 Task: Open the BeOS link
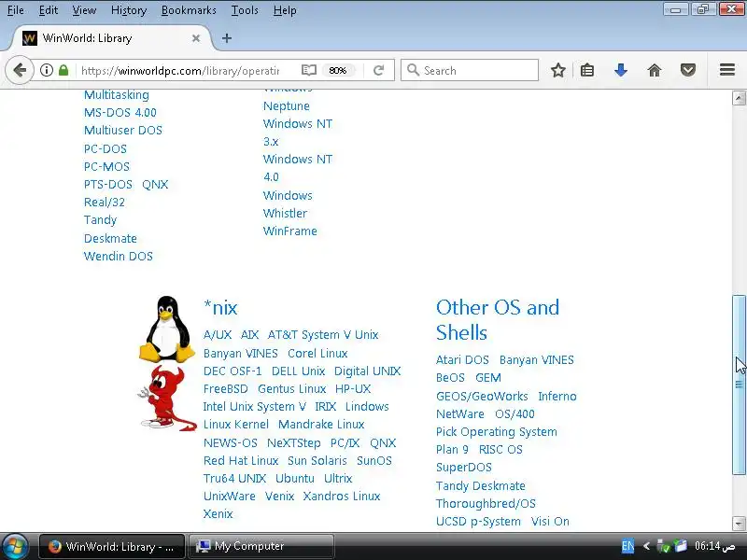pyautogui.click(x=450, y=378)
